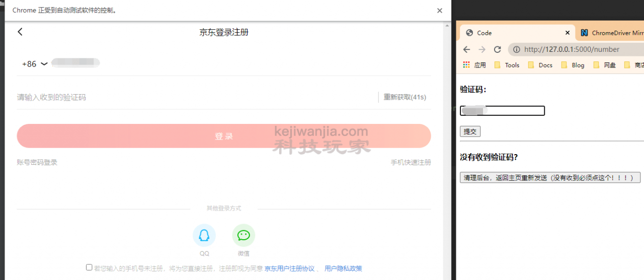Click the back arrow on JD login page
Viewport: 644px width, 280px height.
point(20,32)
